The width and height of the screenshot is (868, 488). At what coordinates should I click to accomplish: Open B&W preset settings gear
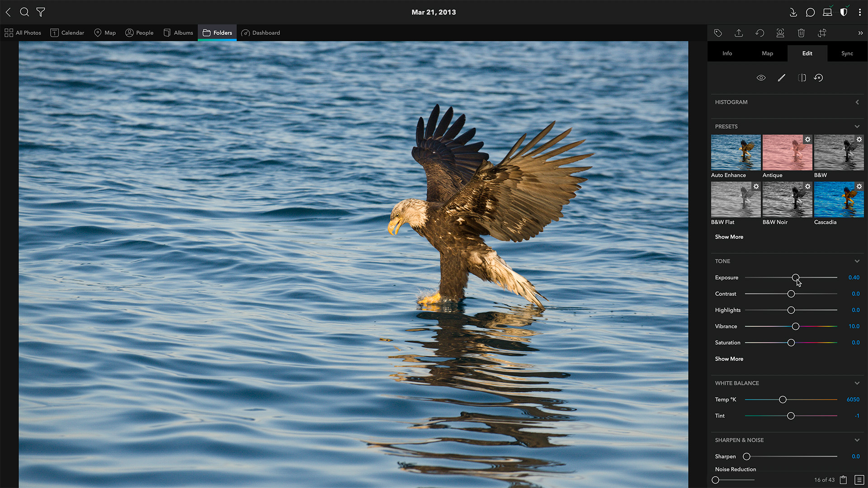859,140
